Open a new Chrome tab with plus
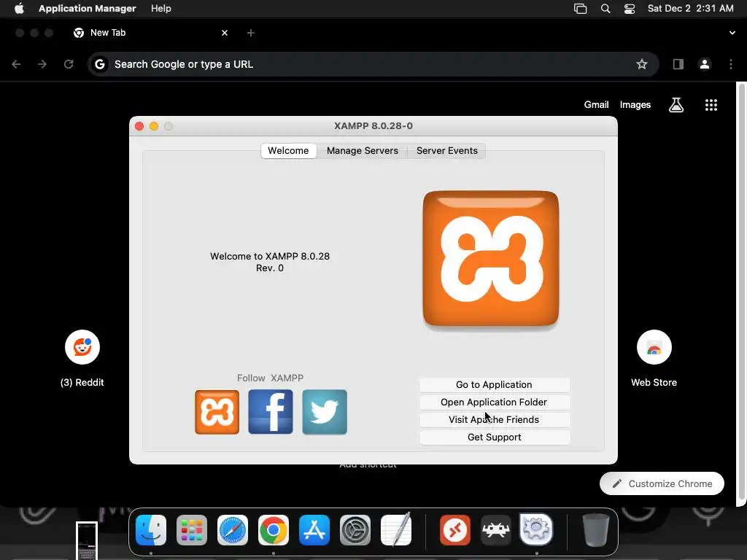This screenshot has width=747, height=560. 251,33
